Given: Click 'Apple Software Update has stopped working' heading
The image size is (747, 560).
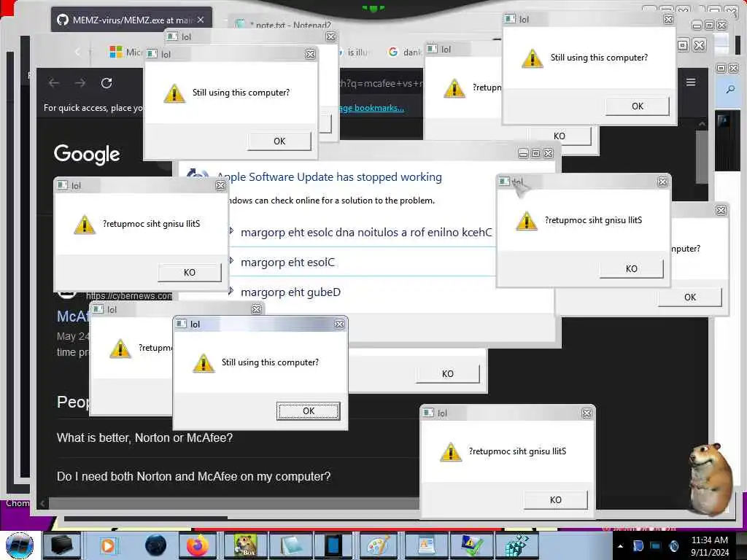Looking at the screenshot, I should (329, 177).
